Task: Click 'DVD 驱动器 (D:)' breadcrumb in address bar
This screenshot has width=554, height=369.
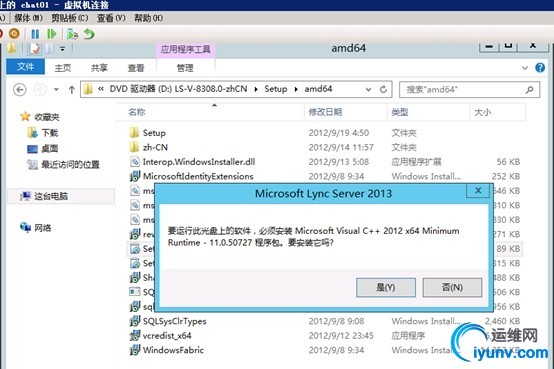Action: point(178,89)
